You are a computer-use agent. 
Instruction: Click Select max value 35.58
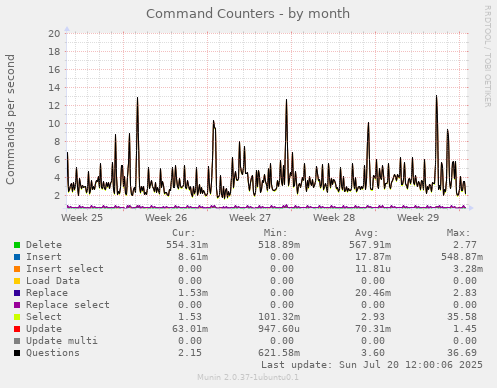click(x=462, y=317)
